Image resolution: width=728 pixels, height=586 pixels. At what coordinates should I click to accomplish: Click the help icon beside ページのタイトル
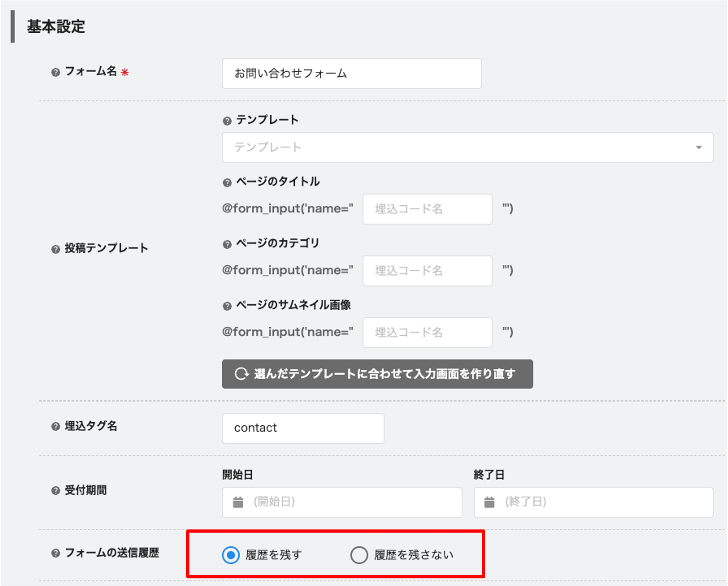[227, 182]
